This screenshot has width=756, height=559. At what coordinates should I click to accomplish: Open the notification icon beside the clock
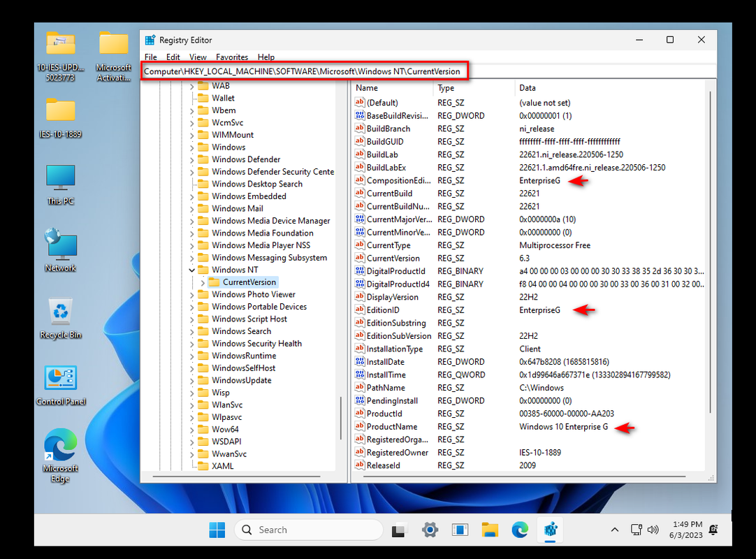pyautogui.click(x=713, y=530)
